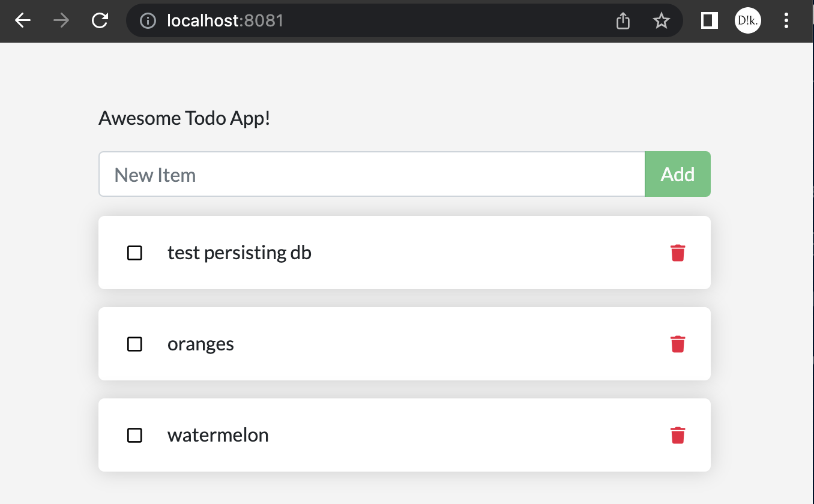Image resolution: width=814 pixels, height=504 pixels.
Task: Mark "oranges" as complete
Action: (134, 344)
